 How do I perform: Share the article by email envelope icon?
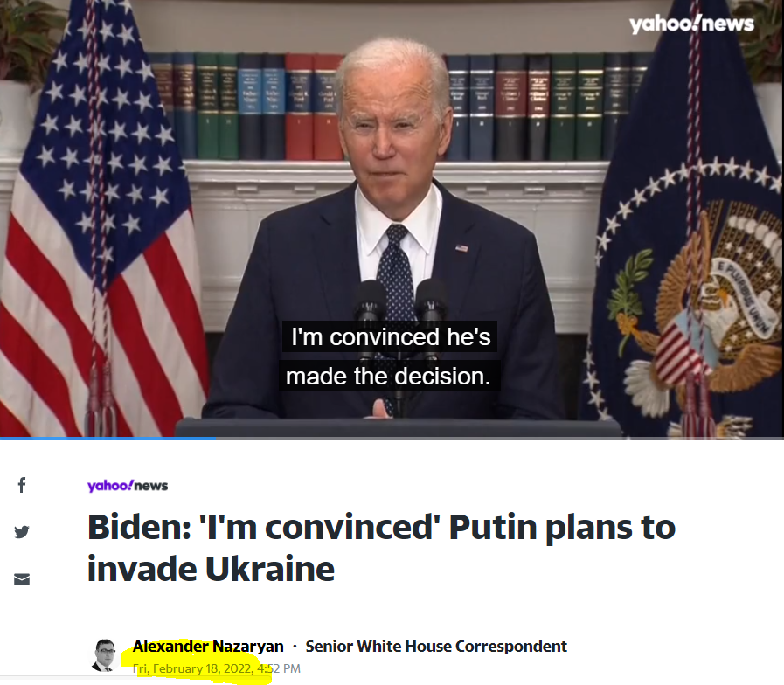22,579
